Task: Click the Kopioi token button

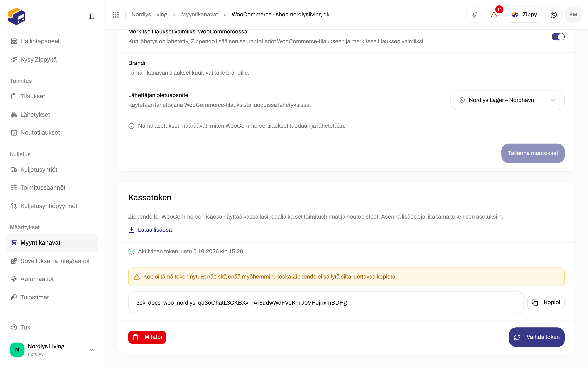Action: pos(546,302)
